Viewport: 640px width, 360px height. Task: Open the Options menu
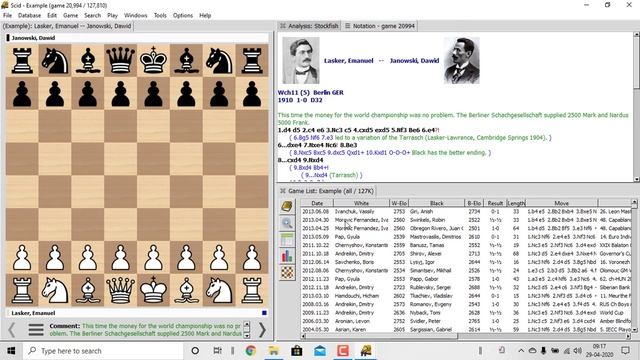[x=183, y=16]
